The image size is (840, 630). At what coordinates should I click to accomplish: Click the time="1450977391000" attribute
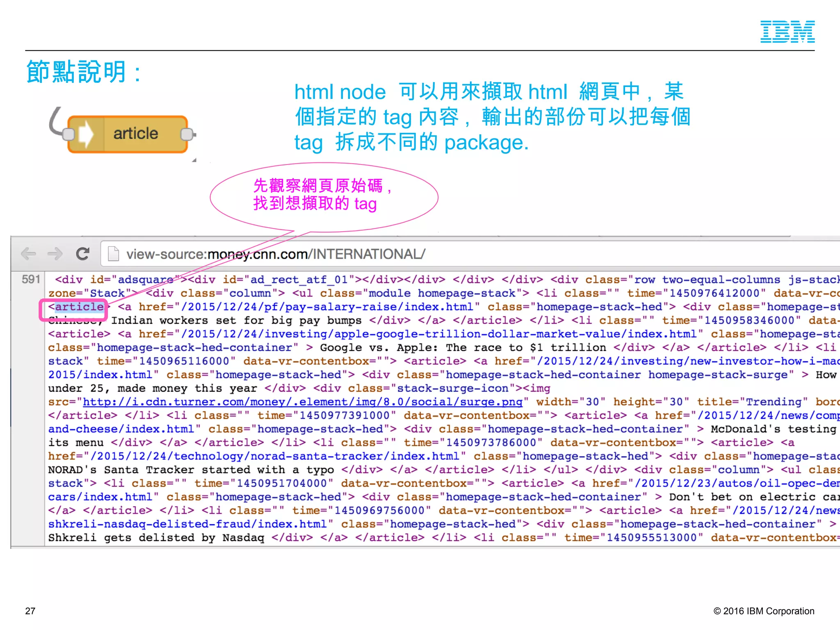coord(327,415)
